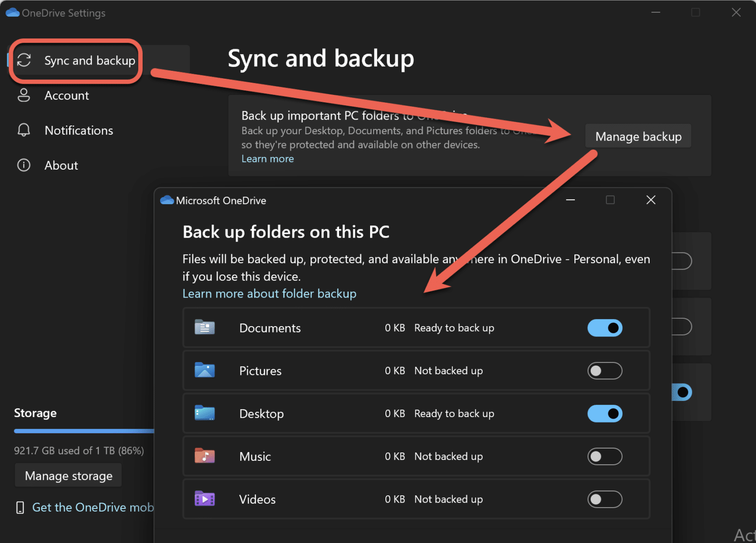Click the Sync and backup arrows icon
This screenshot has height=543, width=756.
click(x=24, y=60)
